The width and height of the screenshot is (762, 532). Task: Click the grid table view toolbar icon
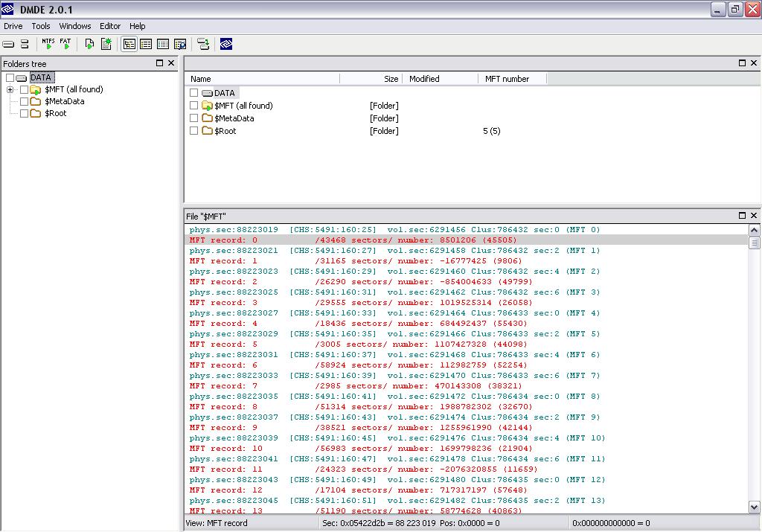coord(163,45)
